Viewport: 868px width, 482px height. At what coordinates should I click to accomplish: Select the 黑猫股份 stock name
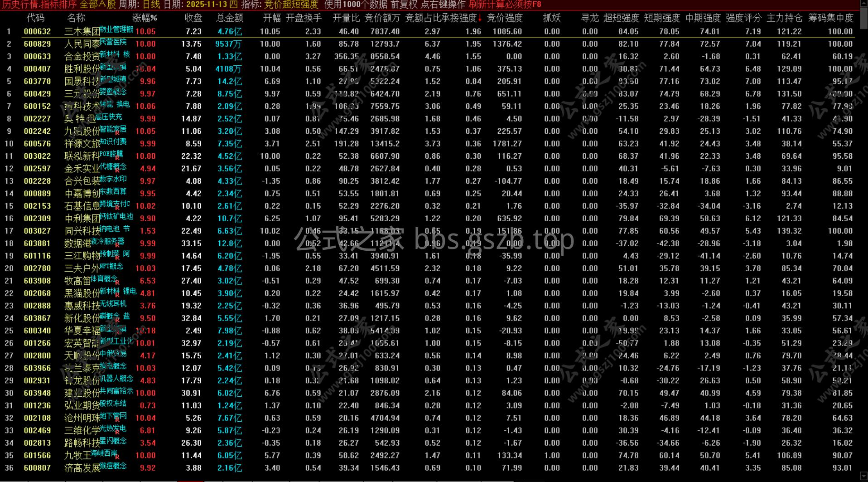82,293
